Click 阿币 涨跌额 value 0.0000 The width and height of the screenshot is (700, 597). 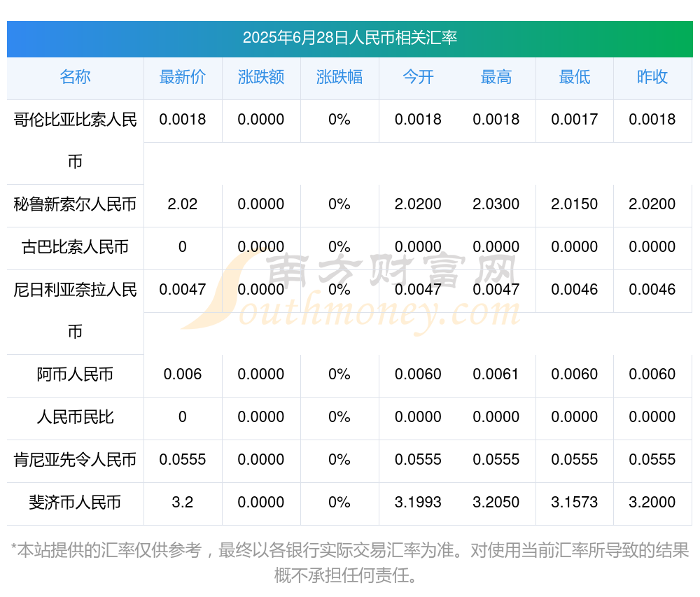[260, 374]
